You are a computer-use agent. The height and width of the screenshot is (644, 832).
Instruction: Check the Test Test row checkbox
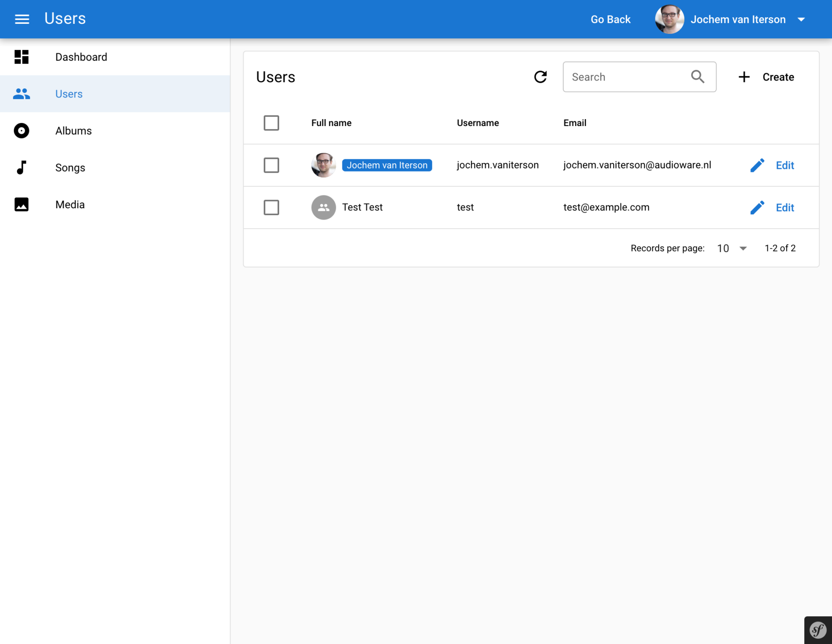[x=271, y=207]
